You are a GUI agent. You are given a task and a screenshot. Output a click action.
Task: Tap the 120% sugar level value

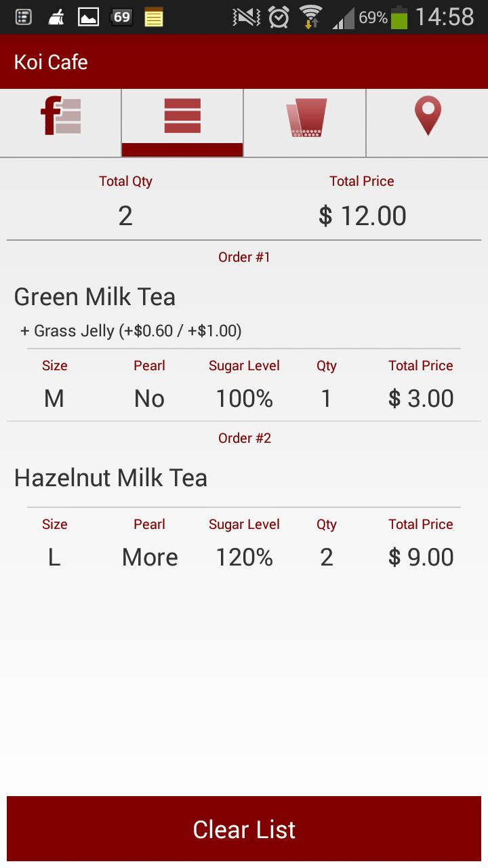pyautogui.click(x=244, y=557)
